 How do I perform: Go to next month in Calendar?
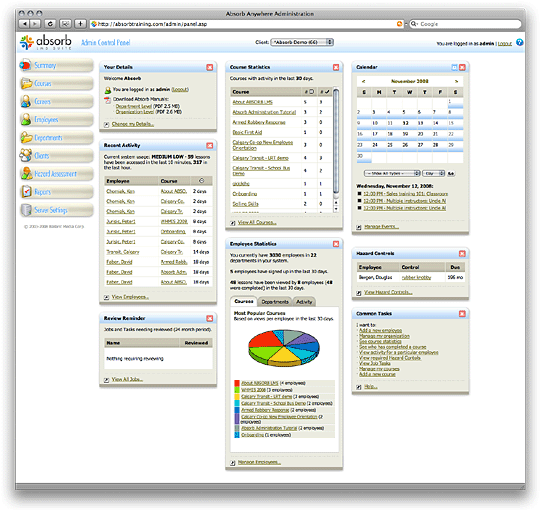[x=456, y=81]
